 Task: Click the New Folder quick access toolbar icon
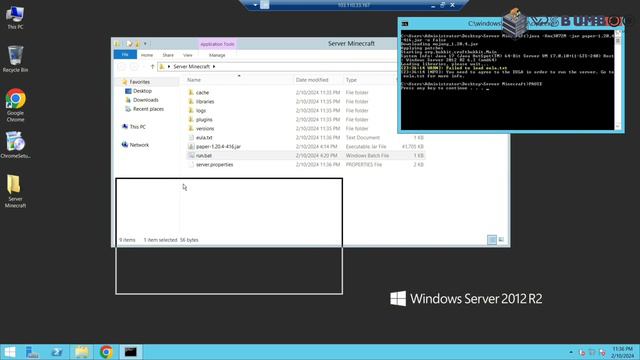[x=138, y=44]
